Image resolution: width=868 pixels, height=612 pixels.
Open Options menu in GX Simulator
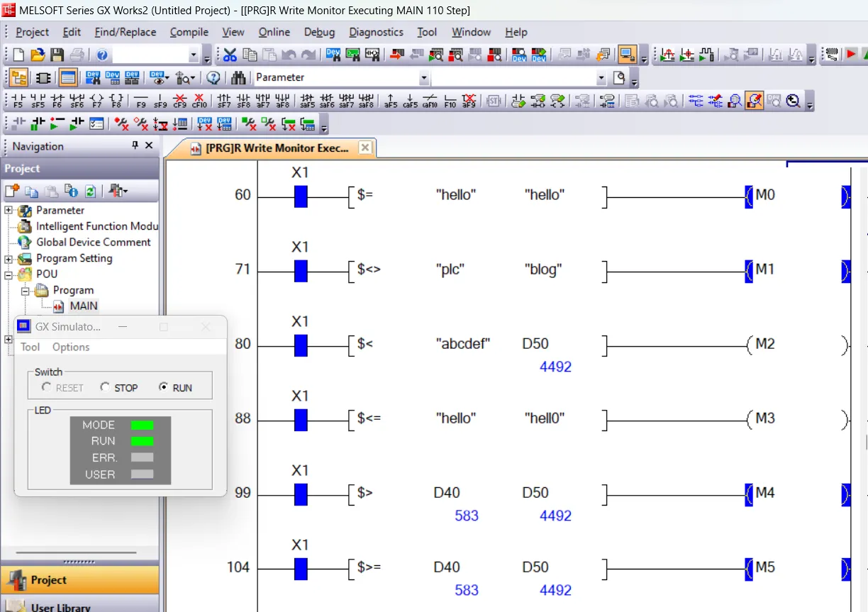coord(71,347)
